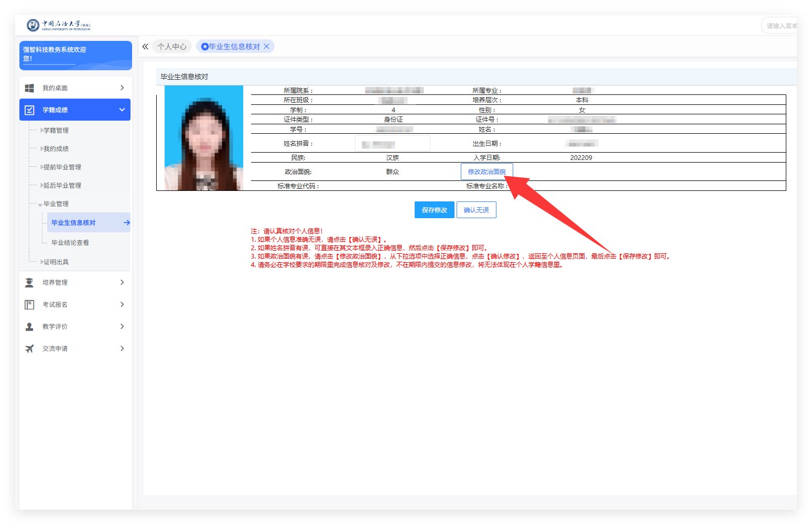
Task: Open 毕业结论查看 in the sidebar
Action: pyautogui.click(x=70, y=243)
